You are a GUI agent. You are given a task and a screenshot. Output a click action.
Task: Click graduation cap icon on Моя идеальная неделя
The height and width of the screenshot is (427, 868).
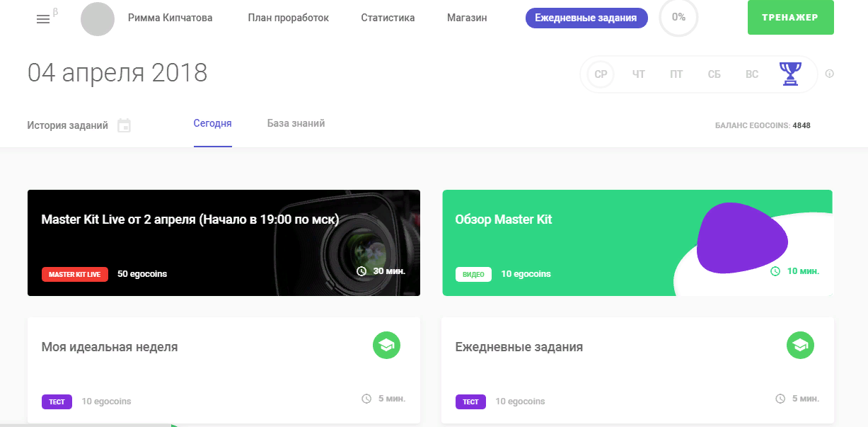point(386,345)
